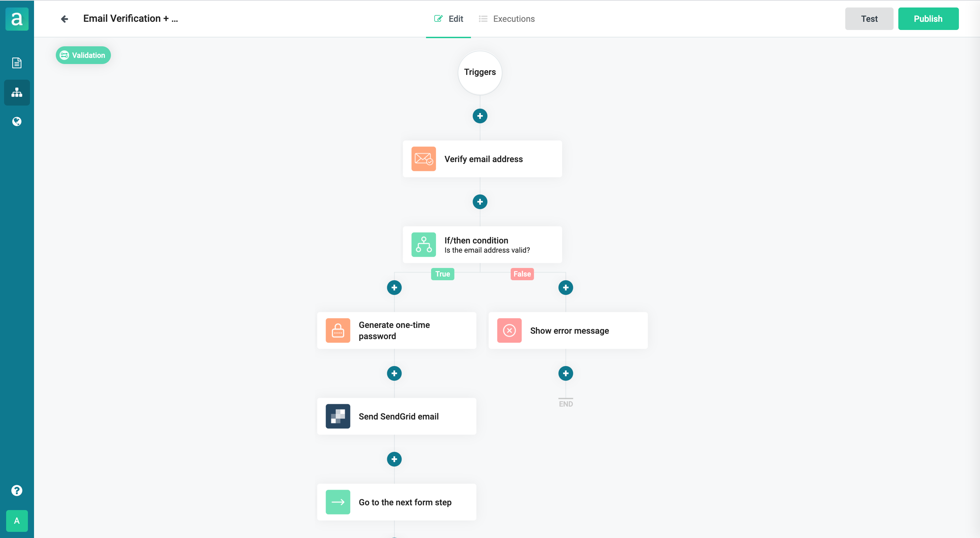Click the back navigation arrow
The height and width of the screenshot is (538, 980).
[64, 18]
